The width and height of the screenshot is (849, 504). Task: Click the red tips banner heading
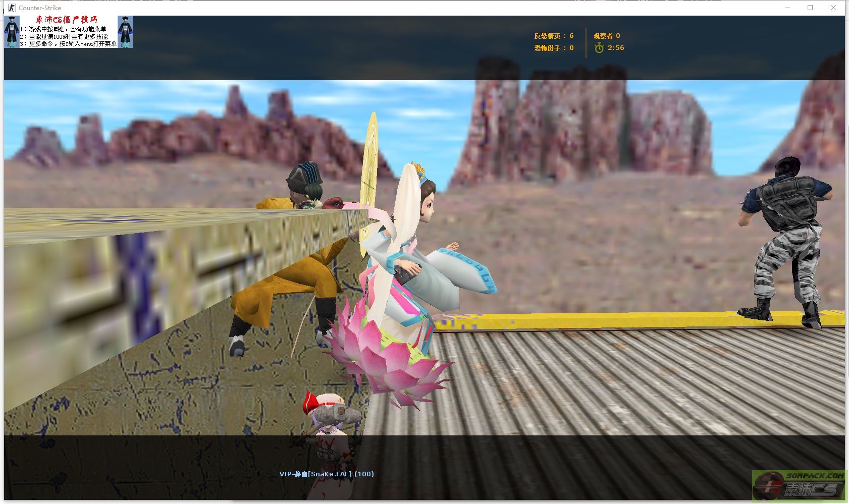pyautogui.click(x=66, y=20)
